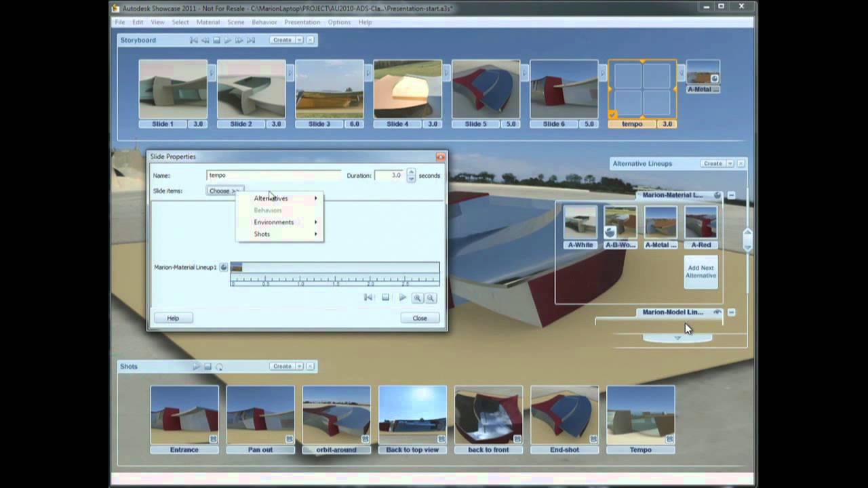This screenshot has height=488, width=868.
Task: Click the Duration value field
Action: click(x=389, y=176)
